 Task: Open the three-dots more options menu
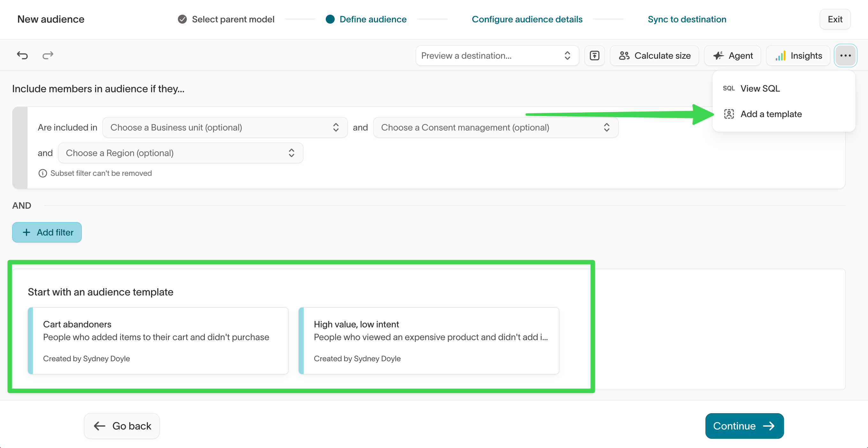(x=845, y=56)
